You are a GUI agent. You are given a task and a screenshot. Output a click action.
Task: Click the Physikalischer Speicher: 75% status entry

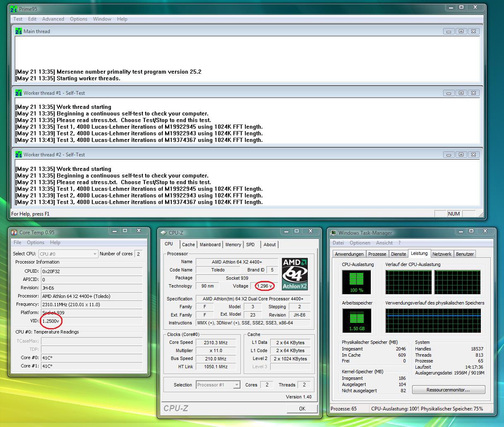pos(452,408)
